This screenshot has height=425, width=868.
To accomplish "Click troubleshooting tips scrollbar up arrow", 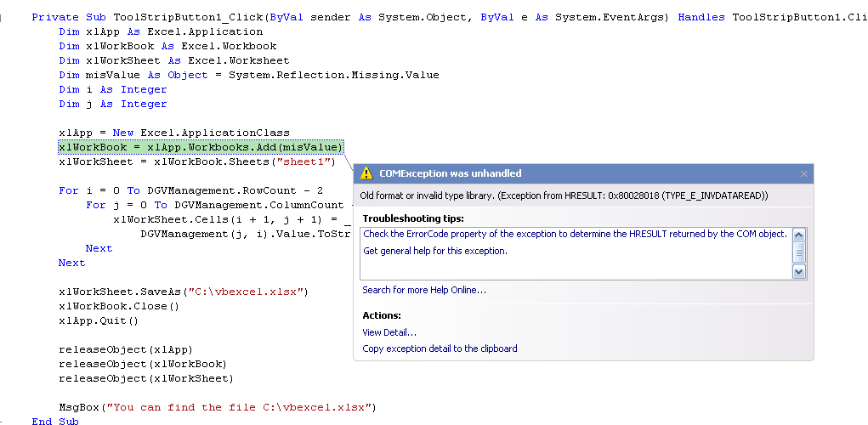I will tap(799, 235).
